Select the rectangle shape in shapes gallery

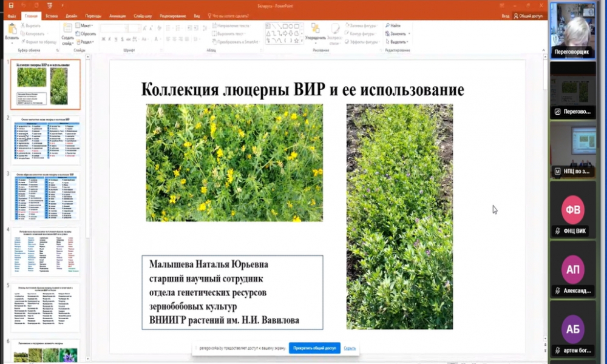(285, 26)
